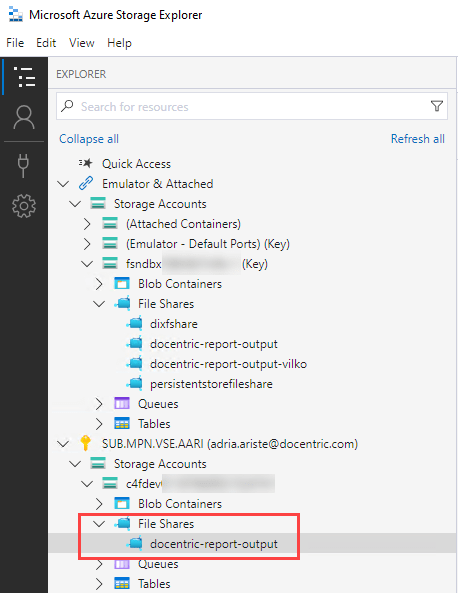Click the persistentstorefileshare share icon

135,383
